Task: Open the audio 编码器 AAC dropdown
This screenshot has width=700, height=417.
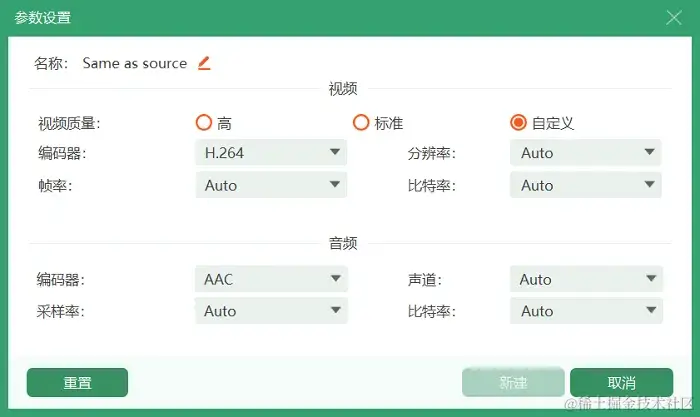Action: (271, 279)
